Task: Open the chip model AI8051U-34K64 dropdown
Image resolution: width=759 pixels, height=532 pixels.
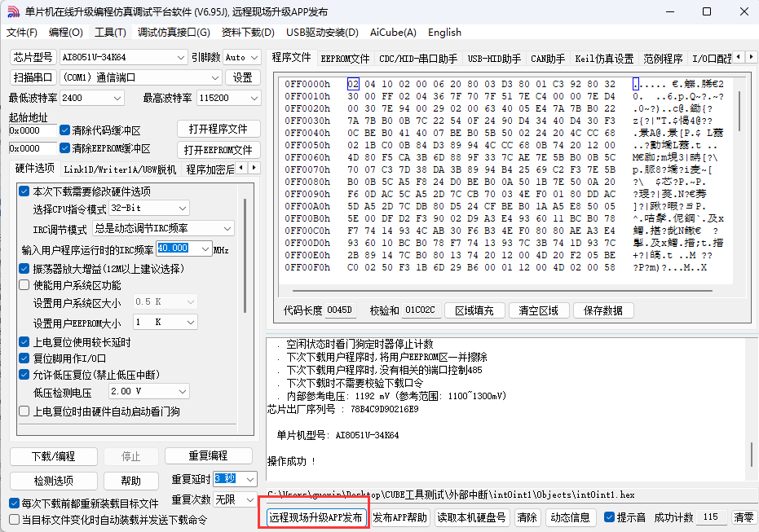Action: [123, 58]
